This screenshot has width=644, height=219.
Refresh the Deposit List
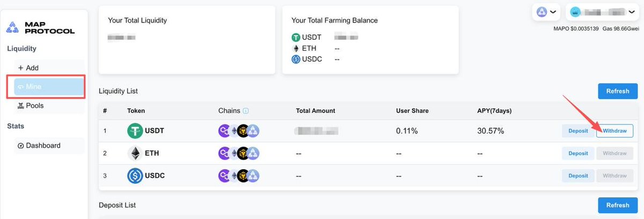point(617,205)
